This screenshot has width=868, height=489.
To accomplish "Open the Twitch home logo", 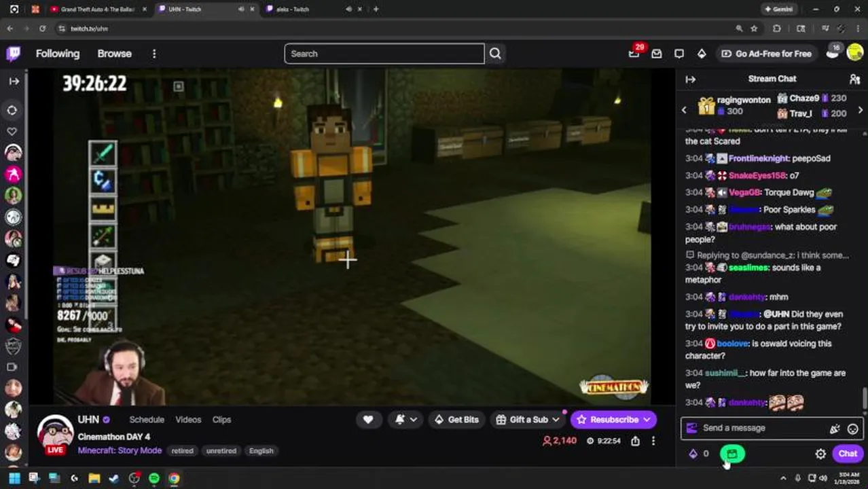I will [x=13, y=54].
